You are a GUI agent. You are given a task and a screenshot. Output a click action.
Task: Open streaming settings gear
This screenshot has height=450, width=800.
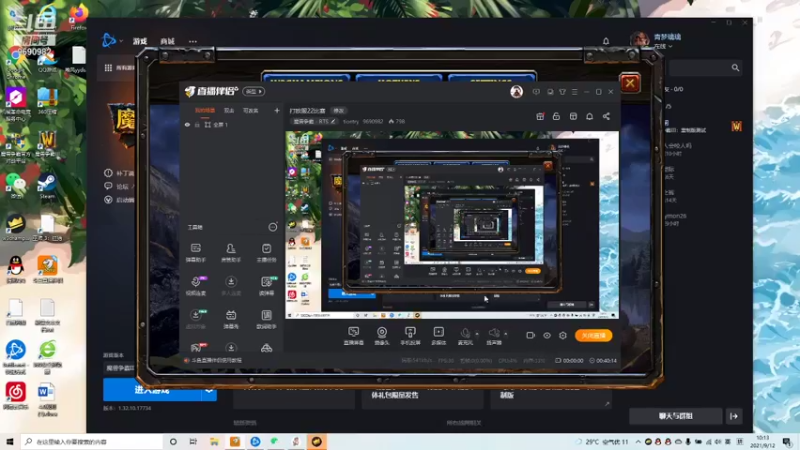pos(563,335)
